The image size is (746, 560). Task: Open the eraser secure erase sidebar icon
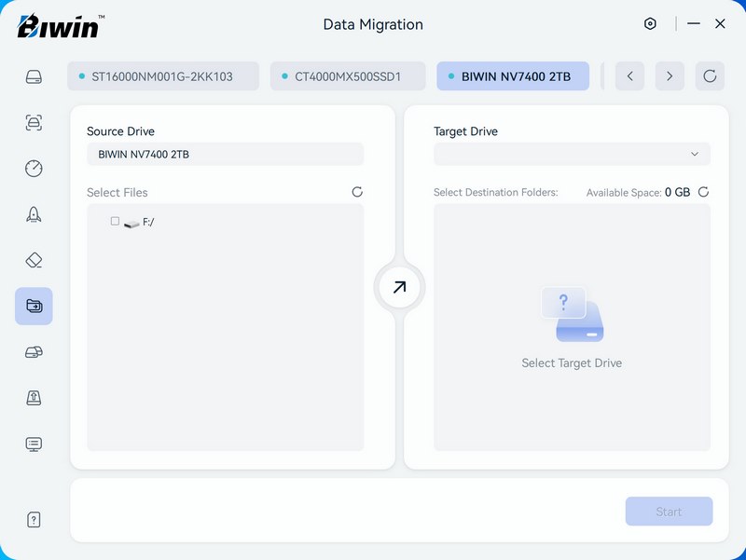[x=34, y=260]
